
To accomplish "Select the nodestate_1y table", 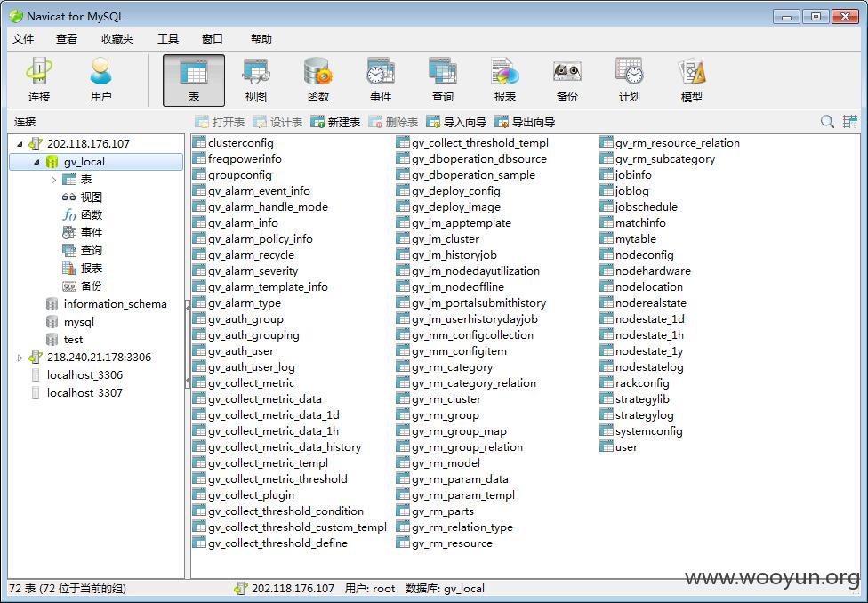I will pyautogui.click(x=641, y=351).
